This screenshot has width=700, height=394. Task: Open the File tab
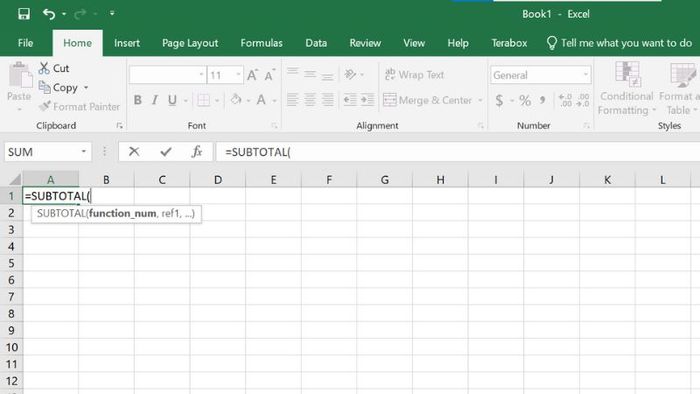(x=25, y=43)
